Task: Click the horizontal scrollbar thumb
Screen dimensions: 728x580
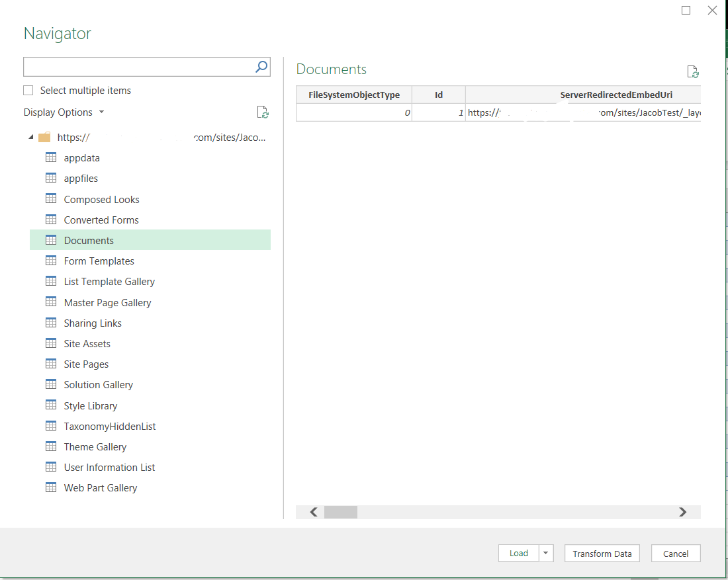Action: coord(341,512)
